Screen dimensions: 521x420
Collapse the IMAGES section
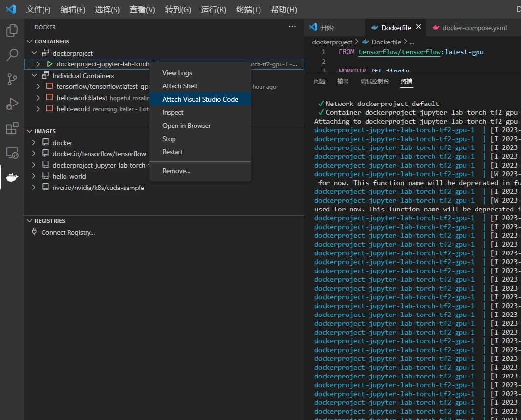click(30, 131)
